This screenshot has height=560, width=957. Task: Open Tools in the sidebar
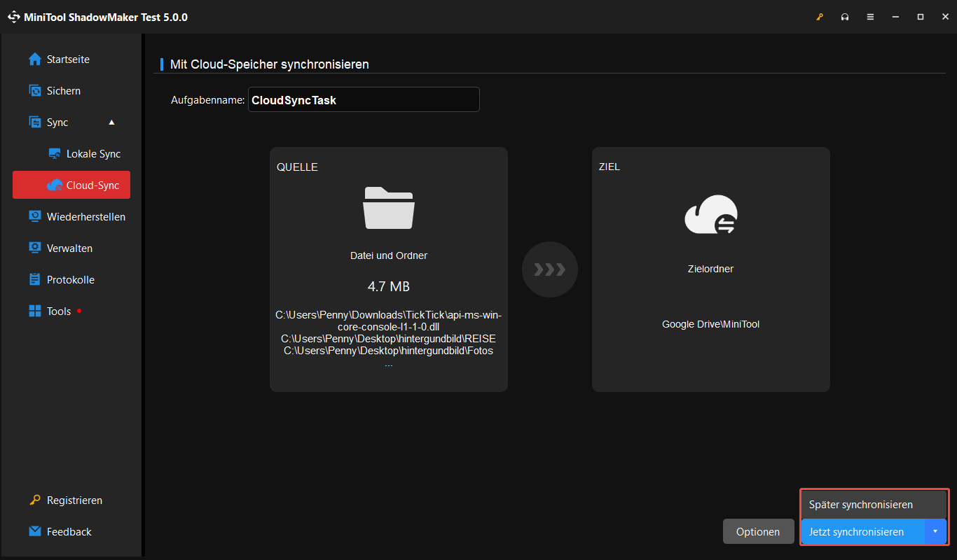click(59, 311)
